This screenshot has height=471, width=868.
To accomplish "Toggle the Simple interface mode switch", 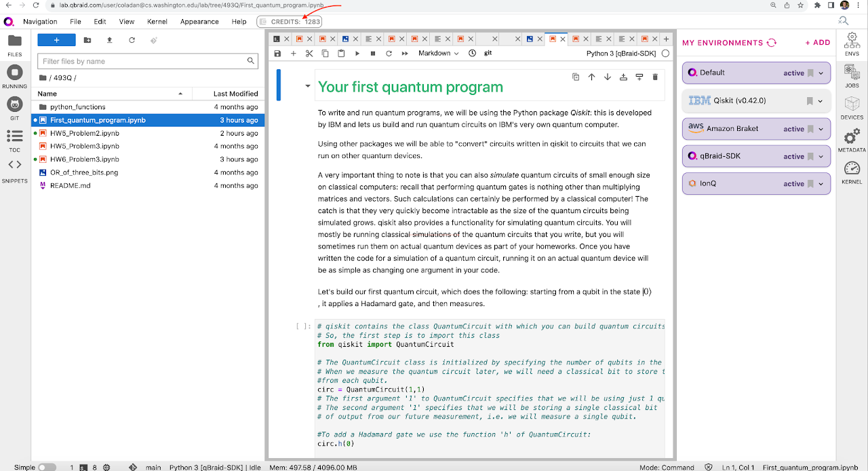I will (x=47, y=467).
